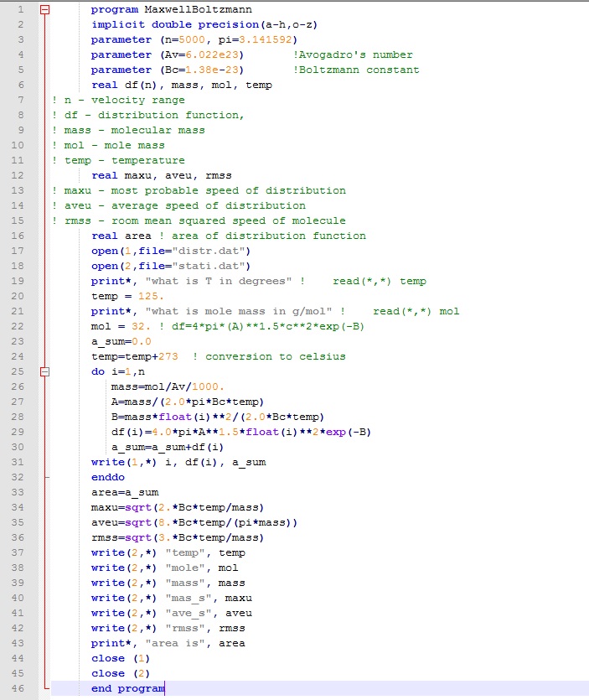589x700 pixels.
Task: Click 'temp = 125.' assignment line
Action: click(x=127, y=297)
